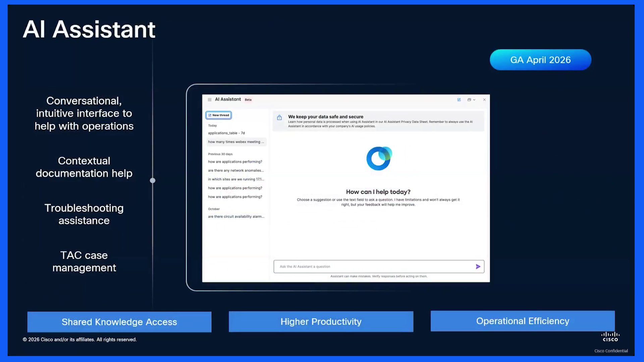Open the how many times webex meeting thread
The image size is (644, 362).
(236, 142)
